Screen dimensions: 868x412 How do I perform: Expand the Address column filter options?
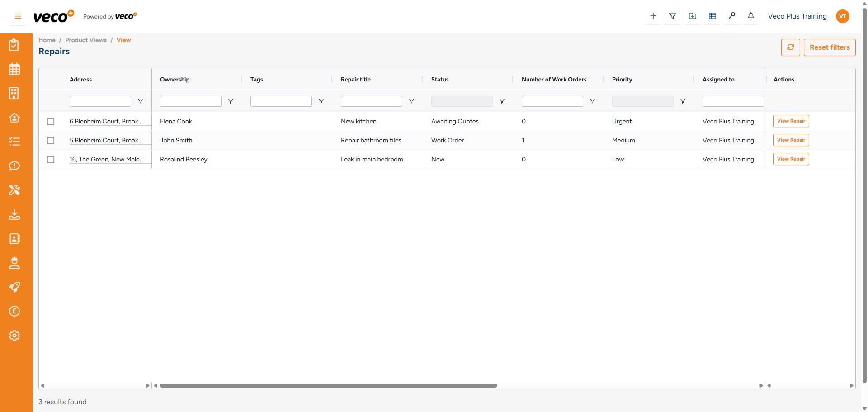[140, 101]
